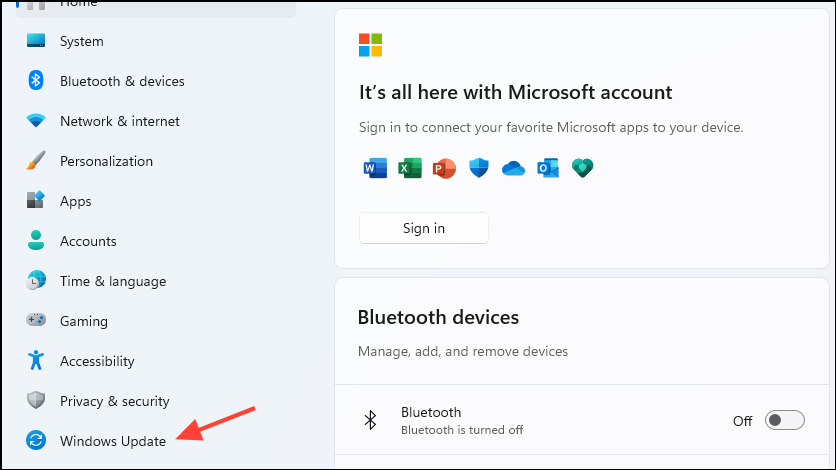
Task: Open the Apps settings page
Action: 75,201
